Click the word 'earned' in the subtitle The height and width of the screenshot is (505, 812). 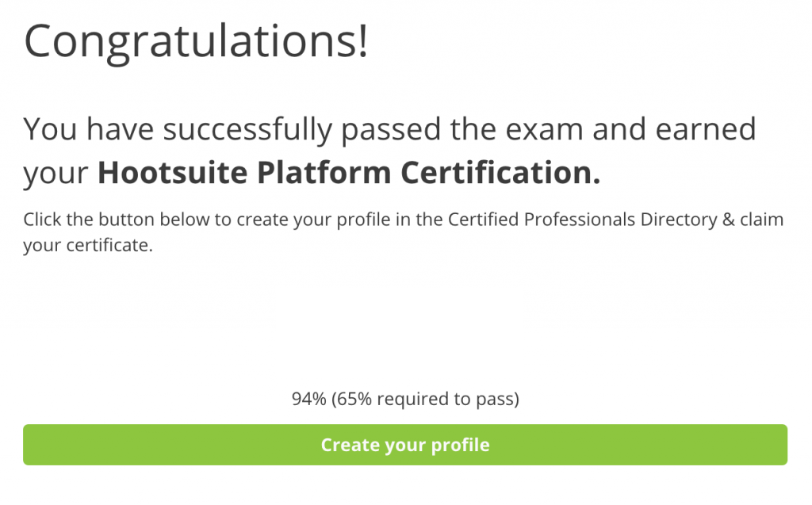[x=706, y=129]
